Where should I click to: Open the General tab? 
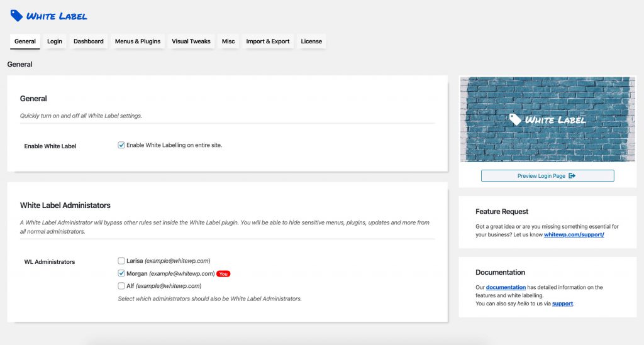coord(25,41)
